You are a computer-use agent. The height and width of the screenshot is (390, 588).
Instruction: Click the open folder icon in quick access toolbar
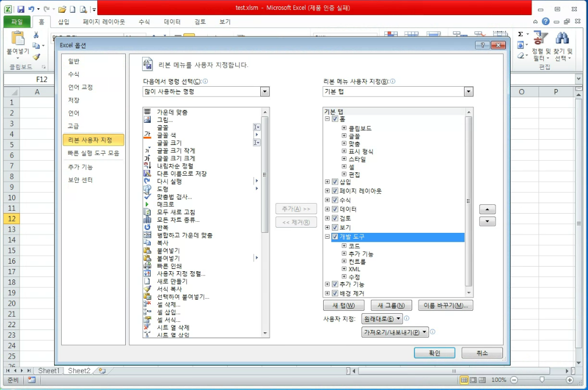pos(62,9)
